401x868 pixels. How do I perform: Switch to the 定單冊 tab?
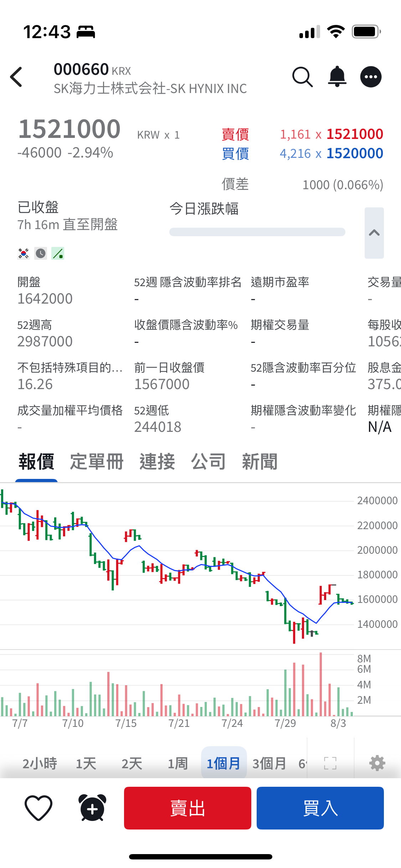pos(97,462)
